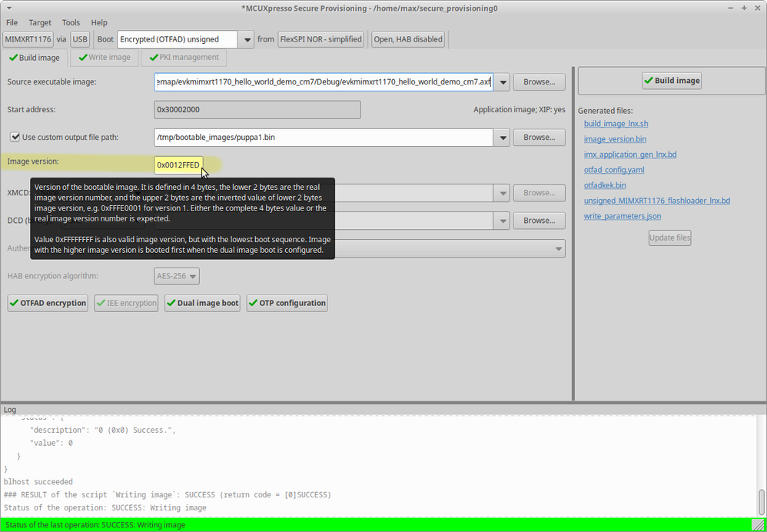This screenshot has height=532, width=767.
Task: Click the window menu arrow in title bar
Action: pyautogui.click(x=9, y=8)
